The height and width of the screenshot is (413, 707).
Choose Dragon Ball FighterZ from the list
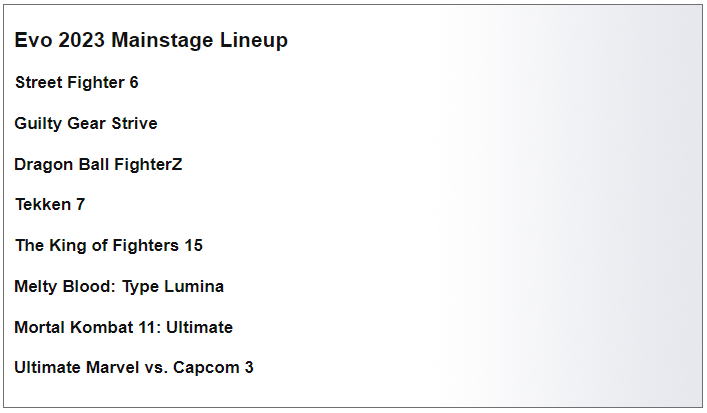(98, 165)
